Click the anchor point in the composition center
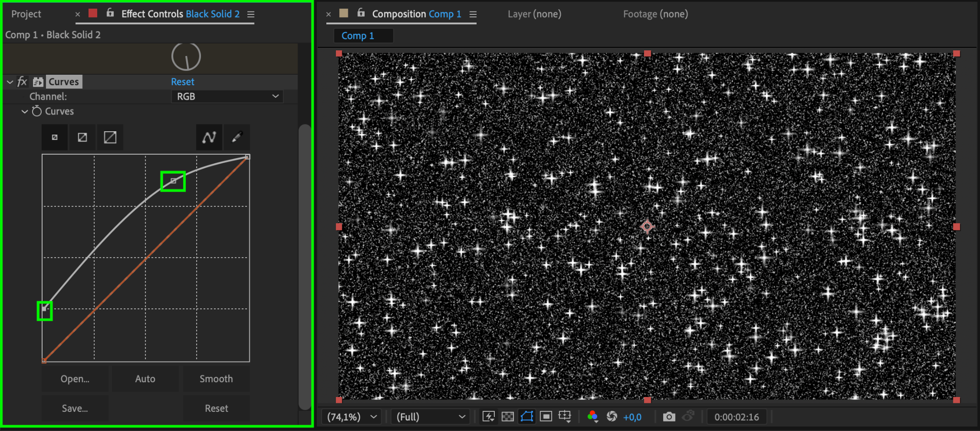This screenshot has height=431, width=980. pyautogui.click(x=647, y=227)
